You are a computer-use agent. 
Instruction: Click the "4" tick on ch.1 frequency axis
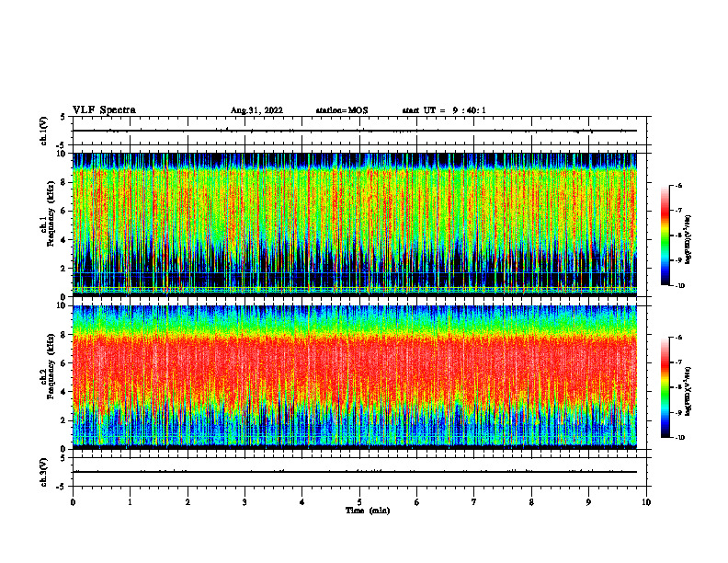pos(64,240)
